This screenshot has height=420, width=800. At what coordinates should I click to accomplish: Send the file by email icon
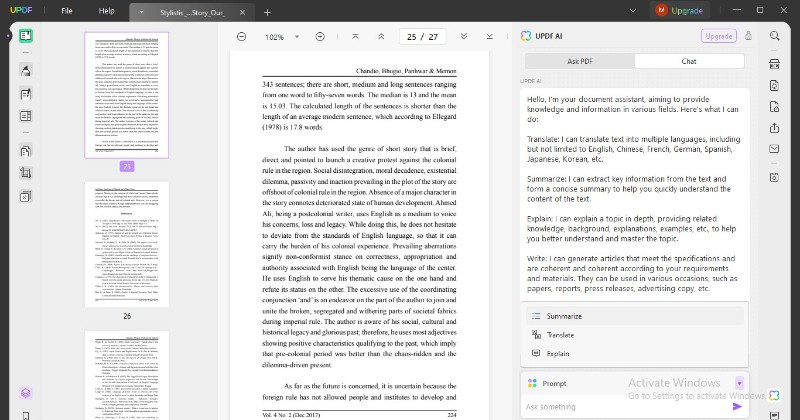(x=774, y=149)
